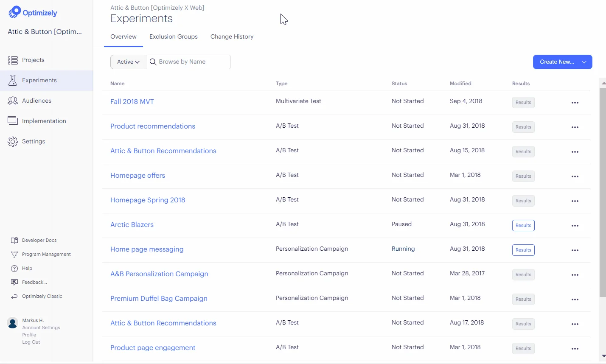This screenshot has width=606, height=364.
Task: Click the Optimizely logo
Action: [33, 12]
